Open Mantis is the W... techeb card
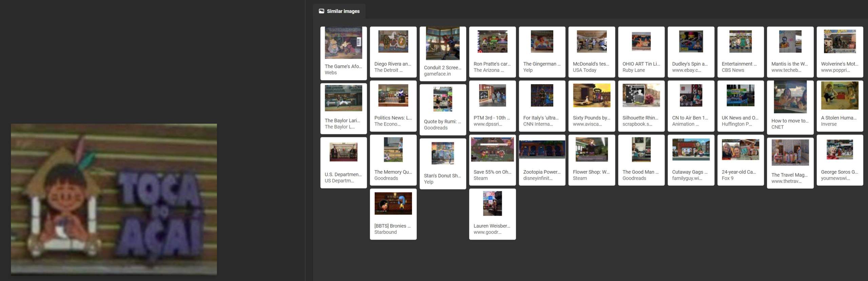This screenshot has height=281, width=868. coord(790,52)
